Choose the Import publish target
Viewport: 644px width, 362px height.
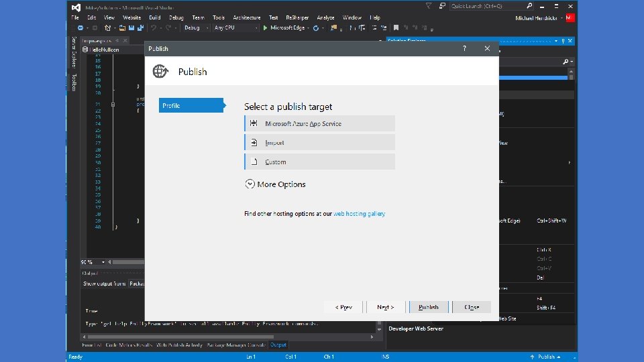tap(319, 142)
